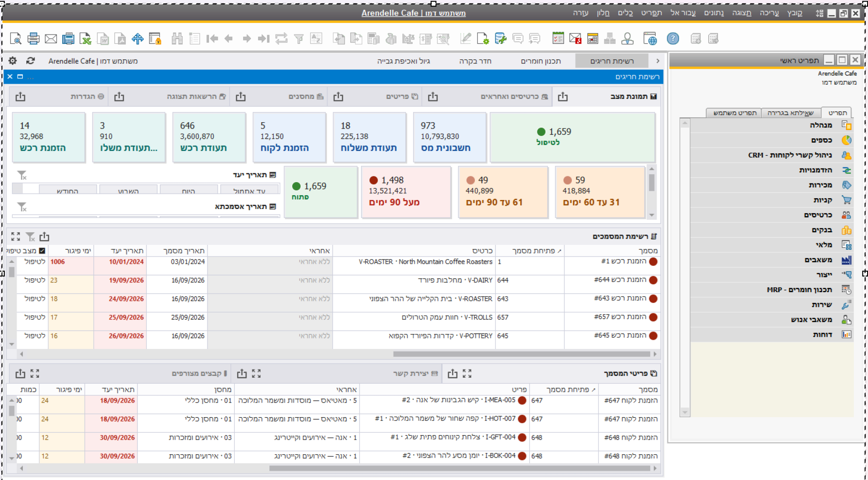Image resolution: width=868 pixels, height=480 pixels.
Task: Click the main menu vertical scrollbar
Action: tap(685, 267)
